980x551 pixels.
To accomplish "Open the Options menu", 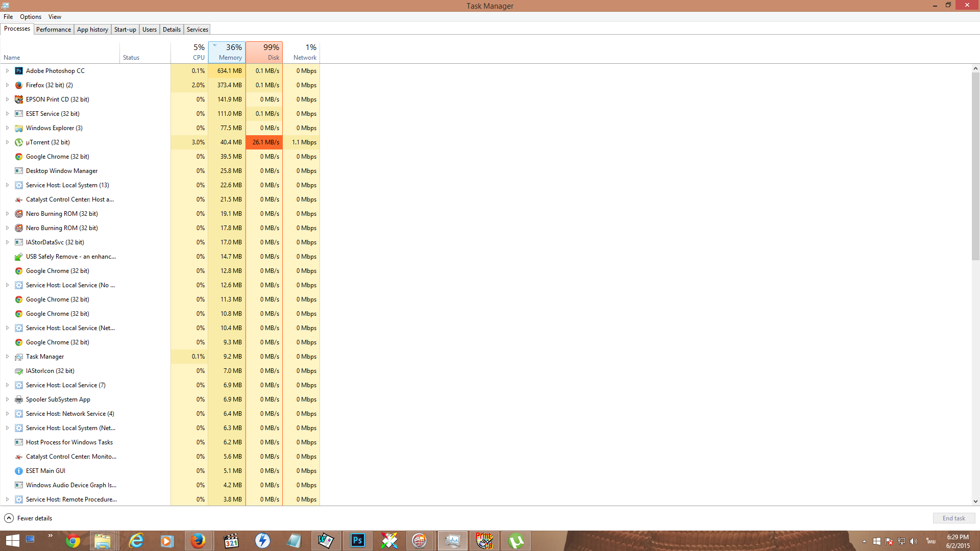I will (x=31, y=17).
